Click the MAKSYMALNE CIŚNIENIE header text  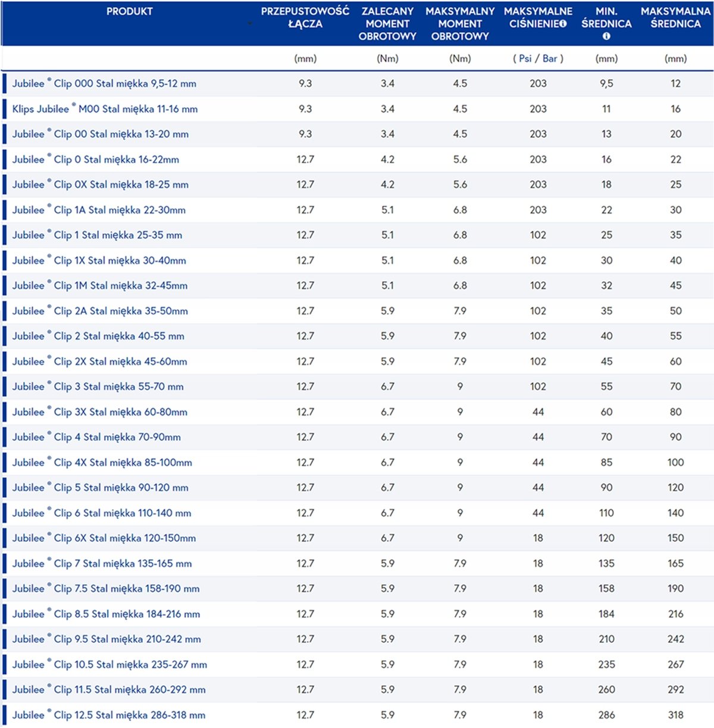click(538, 18)
